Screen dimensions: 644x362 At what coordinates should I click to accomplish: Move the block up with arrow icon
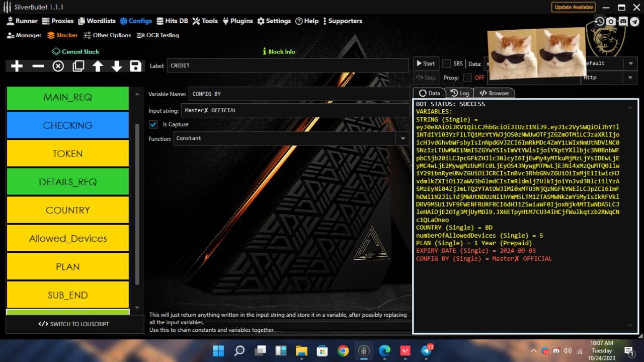click(x=98, y=66)
